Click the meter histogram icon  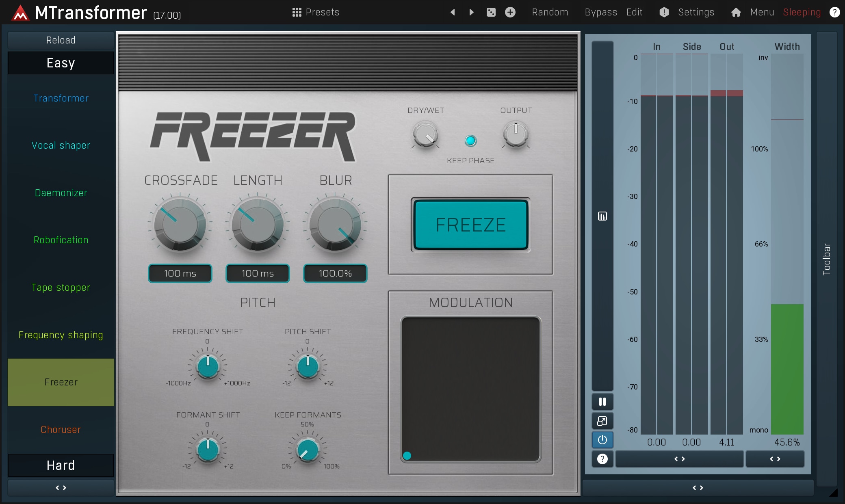coord(602,216)
